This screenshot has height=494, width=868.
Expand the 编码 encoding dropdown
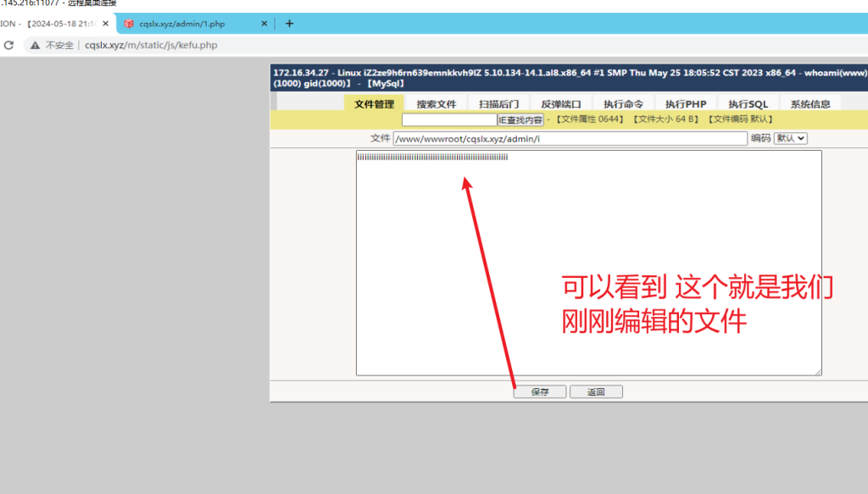pyautogui.click(x=790, y=138)
